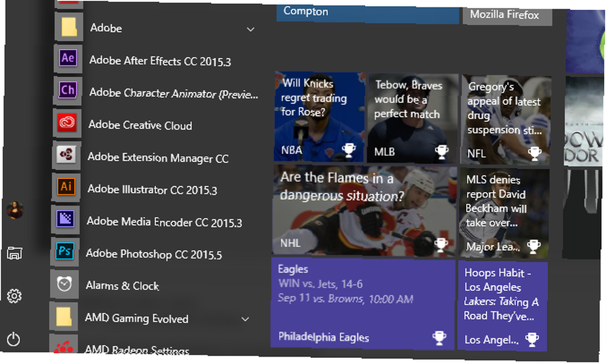Launch Adobe Media Encoder icon
This screenshot has width=606, height=364.
pos(65,219)
